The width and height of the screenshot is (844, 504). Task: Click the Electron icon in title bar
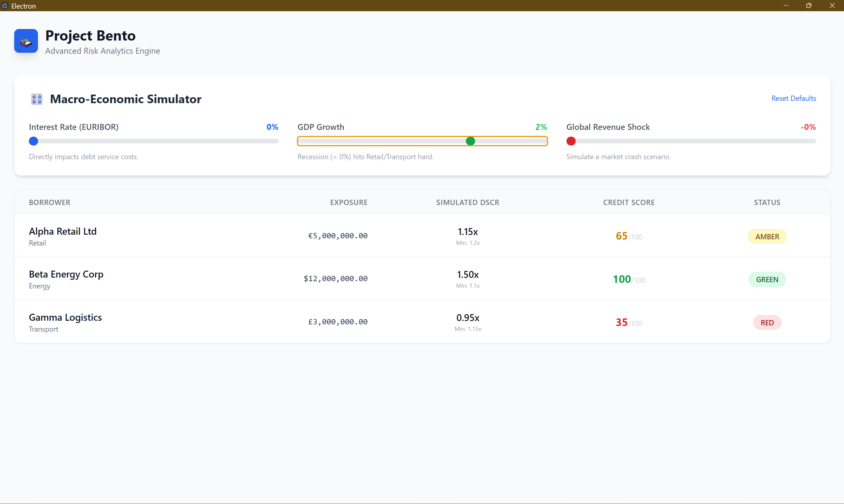coord(5,6)
